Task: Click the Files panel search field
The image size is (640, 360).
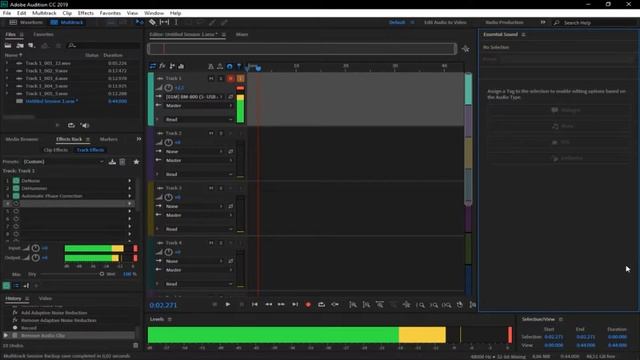Action: (104, 45)
